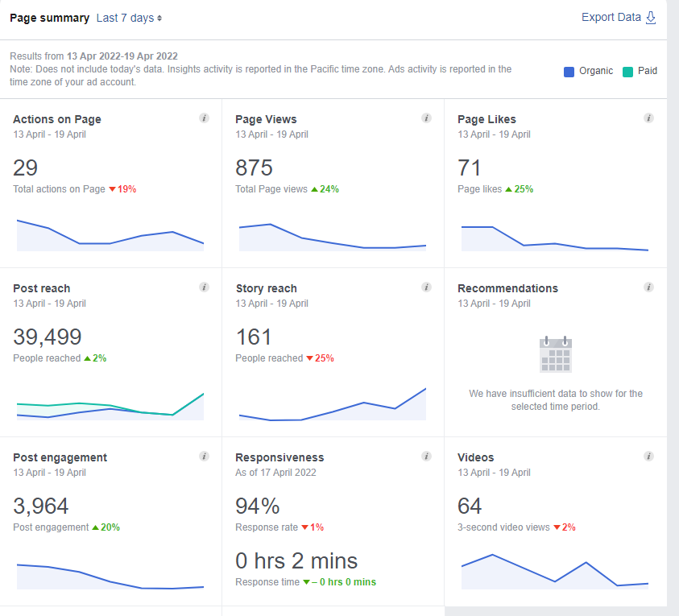679x616 pixels.
Task: Click the Page Likes card title
Action: coord(486,119)
